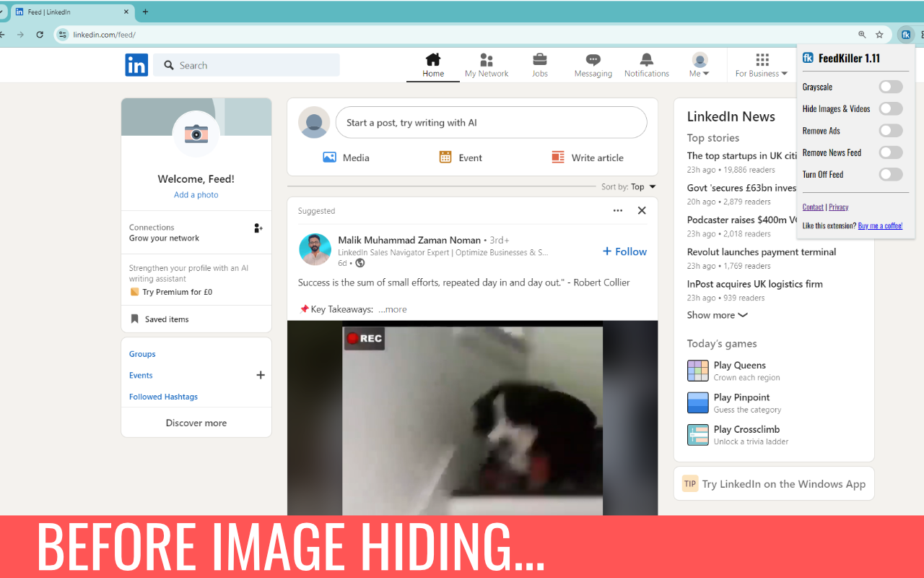This screenshot has width=924, height=578.
Task: Click the FeedKiller extension toolbar icon
Action: (x=906, y=34)
